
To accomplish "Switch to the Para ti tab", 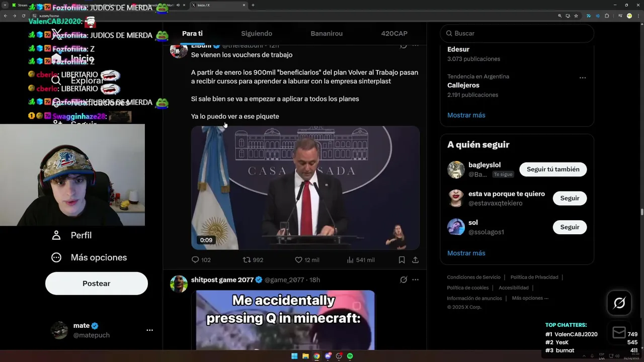I will (192, 33).
